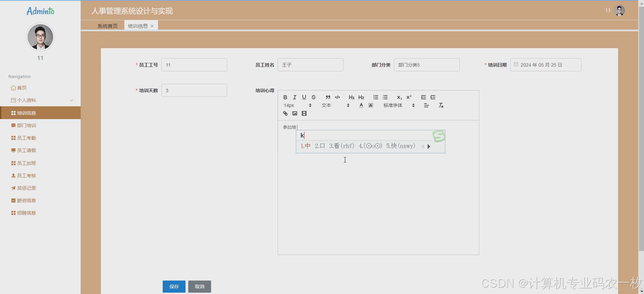Insert a video in editor
644x294 pixels.
[304, 113]
